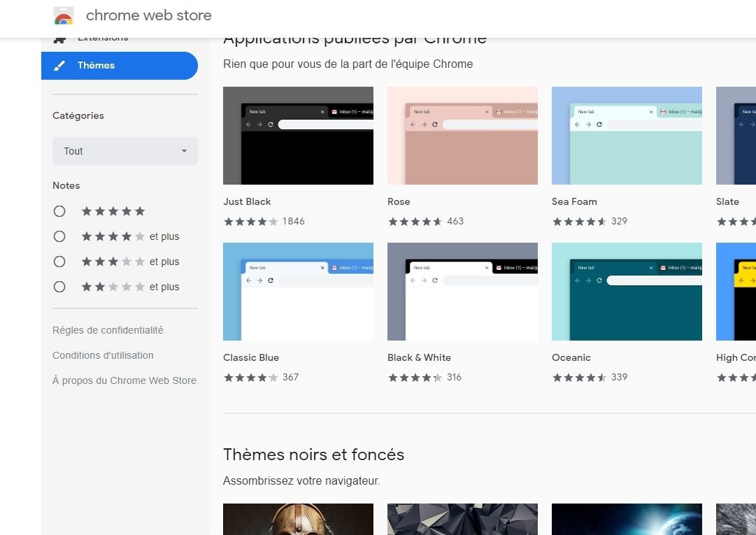The image size is (756, 535).
Task: Open the helmet warrior dark theme thumbnail
Action: pos(298,519)
